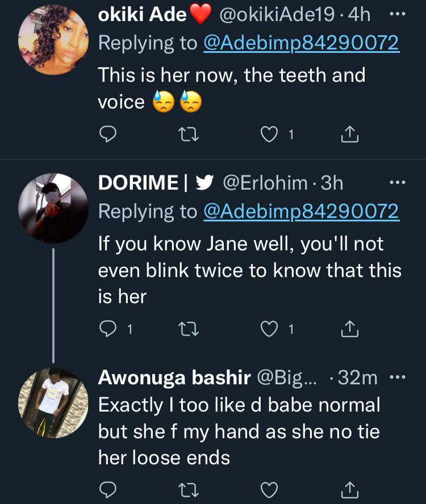426x504 pixels.
Task: Open more options on okiki Ade's tweet
Action: click(x=397, y=15)
